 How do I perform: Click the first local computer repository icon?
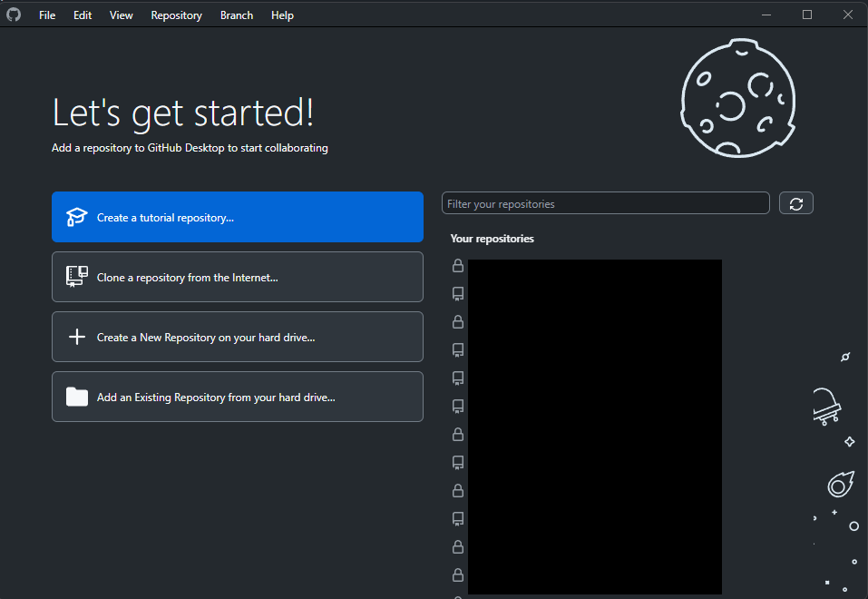pyautogui.click(x=457, y=293)
